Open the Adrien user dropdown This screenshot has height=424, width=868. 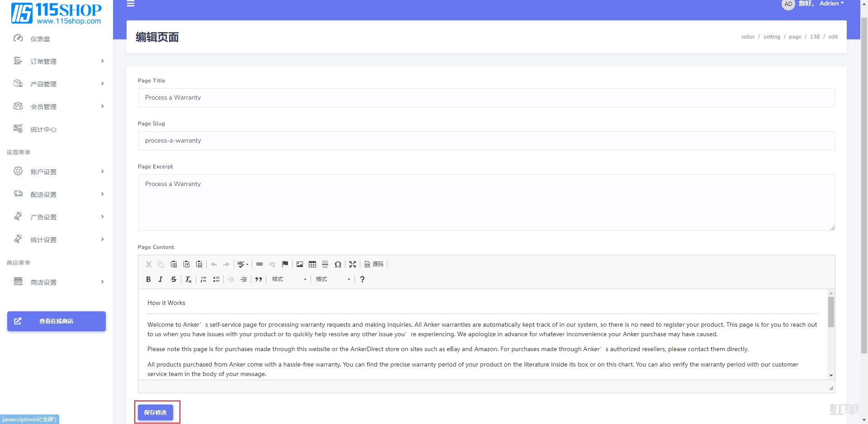831,4
